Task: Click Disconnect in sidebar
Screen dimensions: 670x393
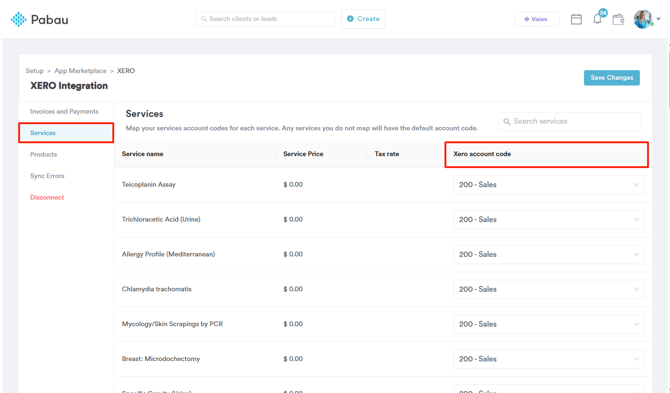Action: point(47,197)
